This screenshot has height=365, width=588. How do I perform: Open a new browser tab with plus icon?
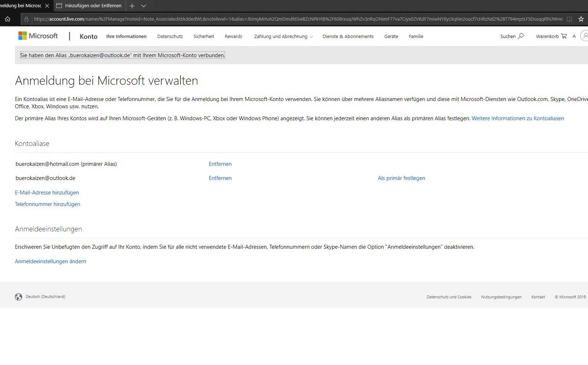(132, 6)
